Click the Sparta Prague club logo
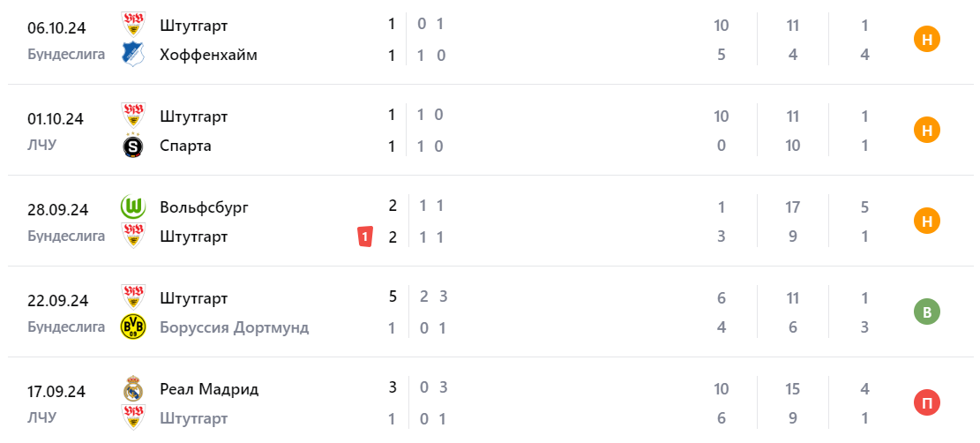The width and height of the screenshot is (980, 443). coord(132,146)
